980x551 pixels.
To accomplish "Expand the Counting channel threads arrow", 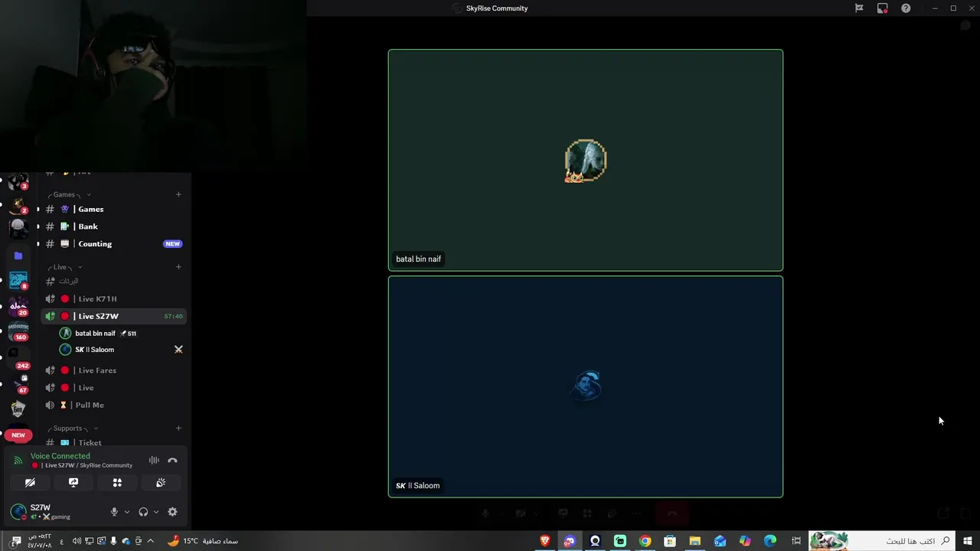I will [x=38, y=244].
